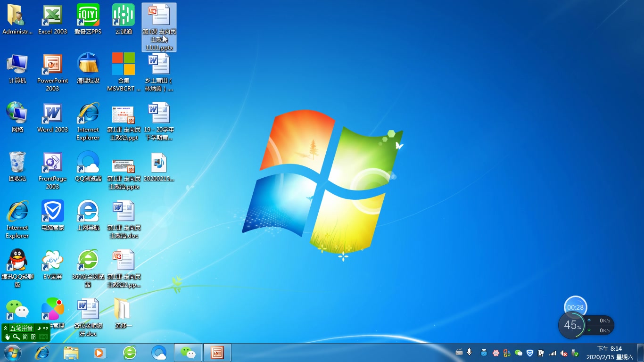Launch Windows Media Player from taskbar
Viewport: 644px width, 362px height.
(99, 353)
